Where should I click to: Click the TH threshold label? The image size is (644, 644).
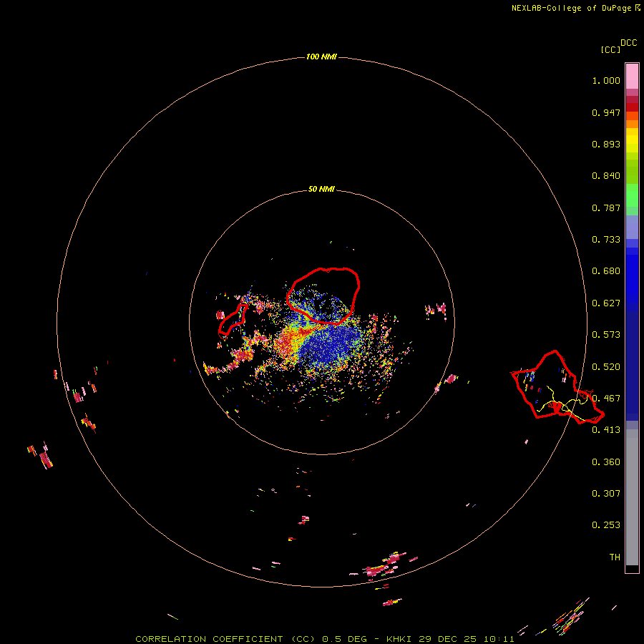[615, 557]
